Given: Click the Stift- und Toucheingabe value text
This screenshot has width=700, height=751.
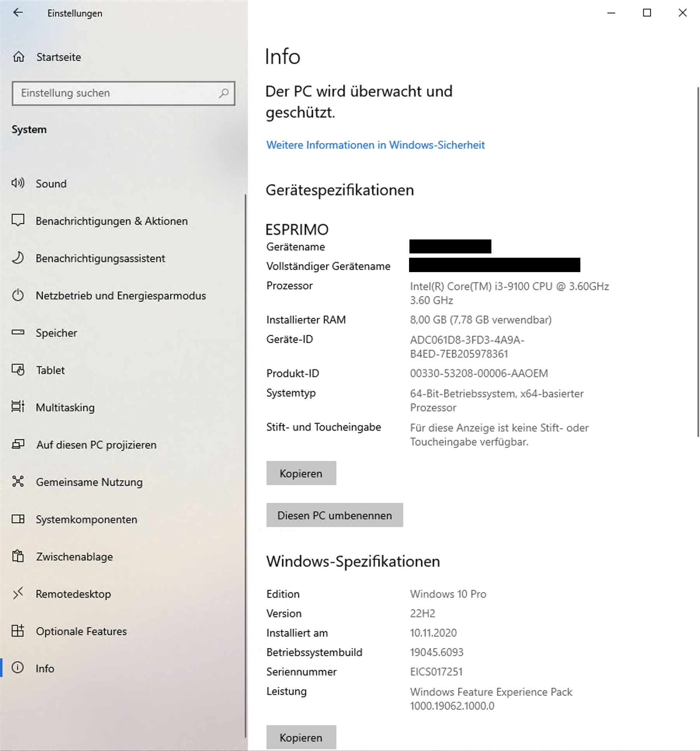Looking at the screenshot, I should (x=499, y=435).
